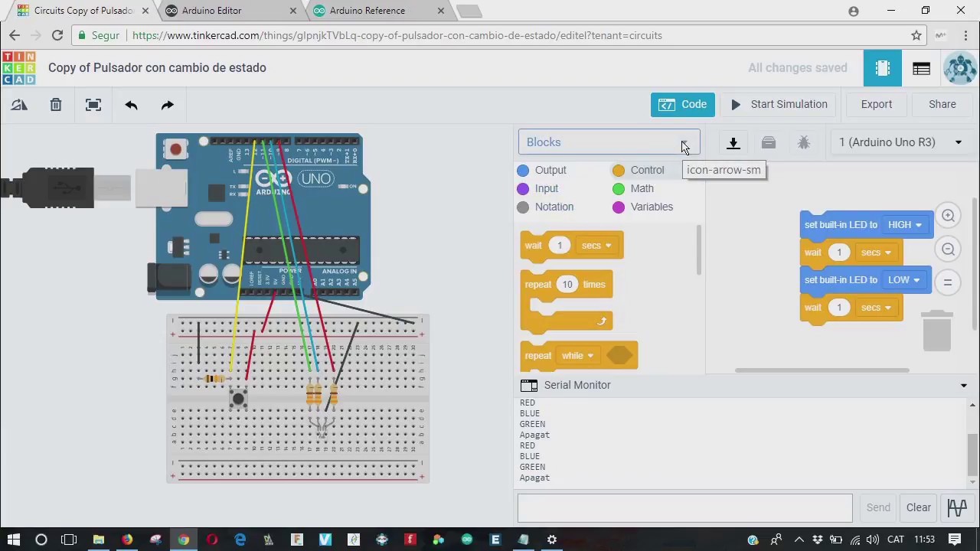The width and height of the screenshot is (980, 551).
Task: Collapse the Serial Monitor panel
Action: click(964, 386)
